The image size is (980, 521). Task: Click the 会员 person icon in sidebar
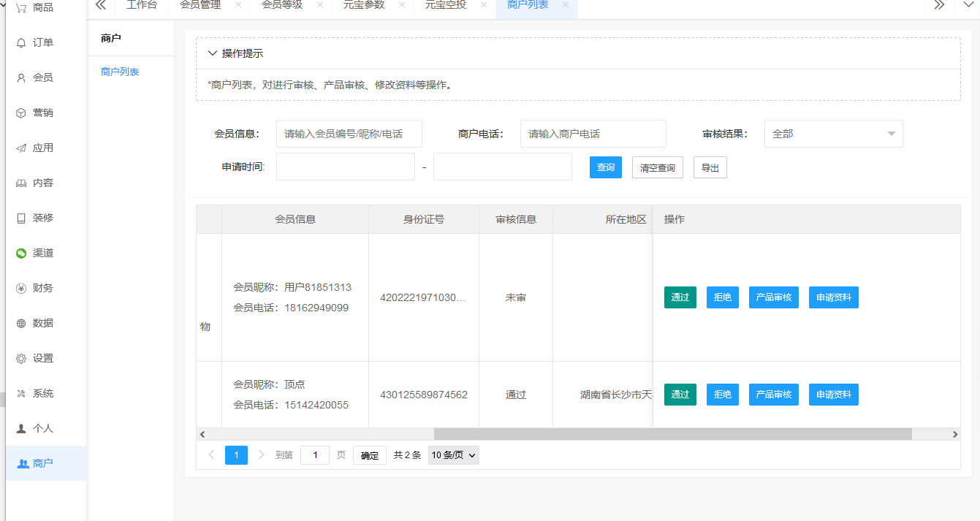21,77
